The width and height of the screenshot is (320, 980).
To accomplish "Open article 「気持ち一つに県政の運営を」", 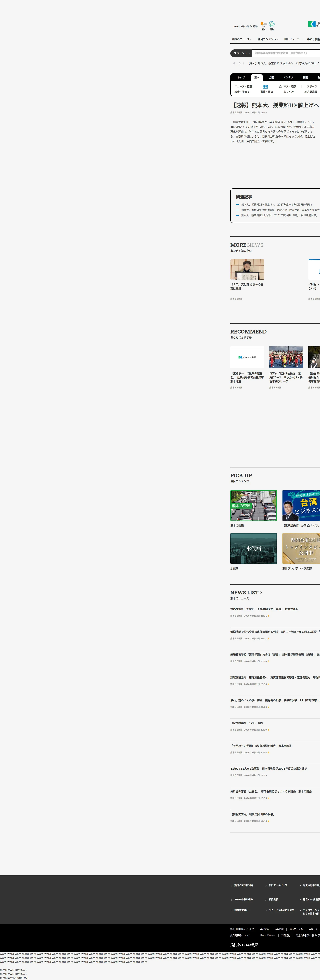I will click(x=247, y=377).
